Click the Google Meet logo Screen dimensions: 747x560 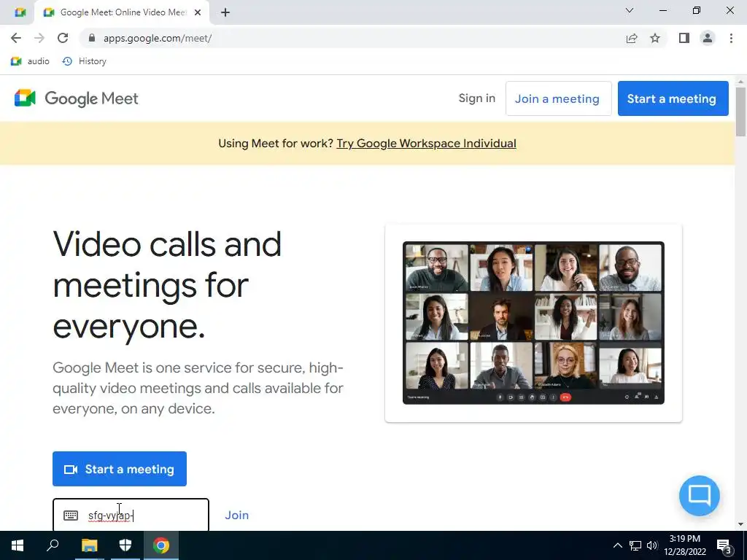coord(76,98)
